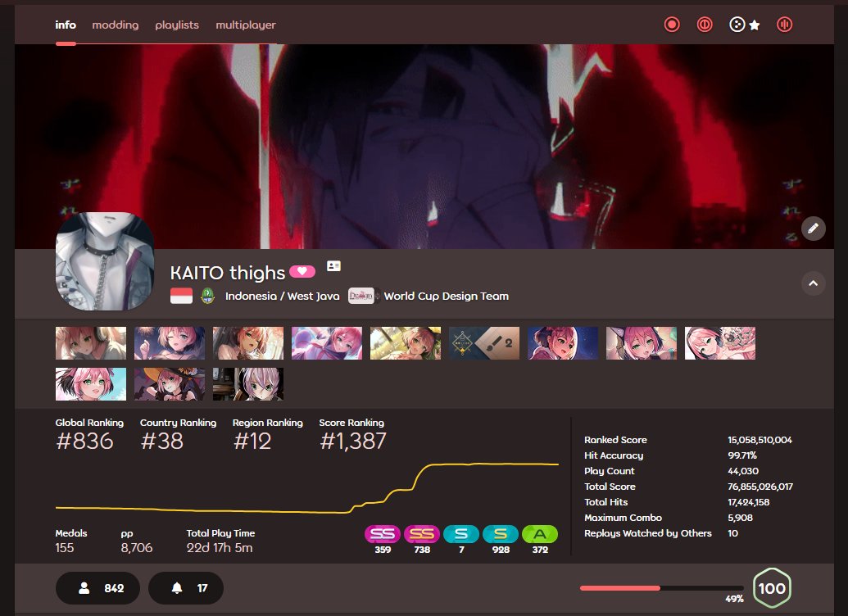Click the green A grade icon above 372

540,534
